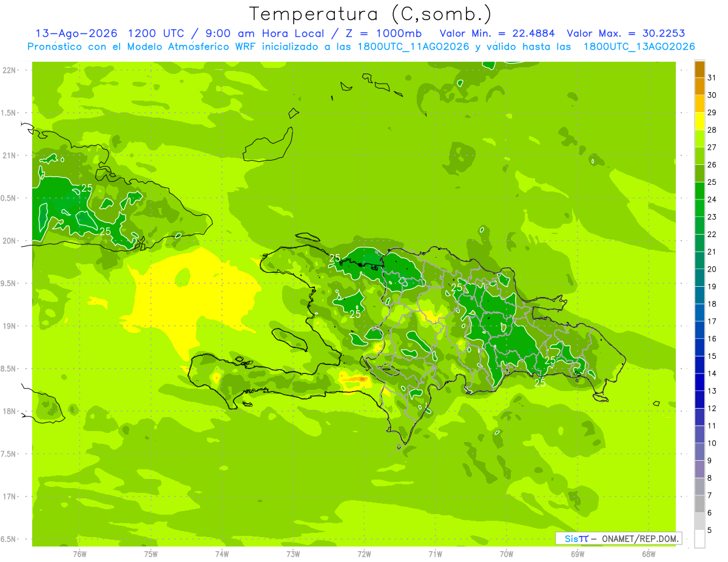Pick the legend color band between 19 and 20
The image size is (728, 562).
699,277
